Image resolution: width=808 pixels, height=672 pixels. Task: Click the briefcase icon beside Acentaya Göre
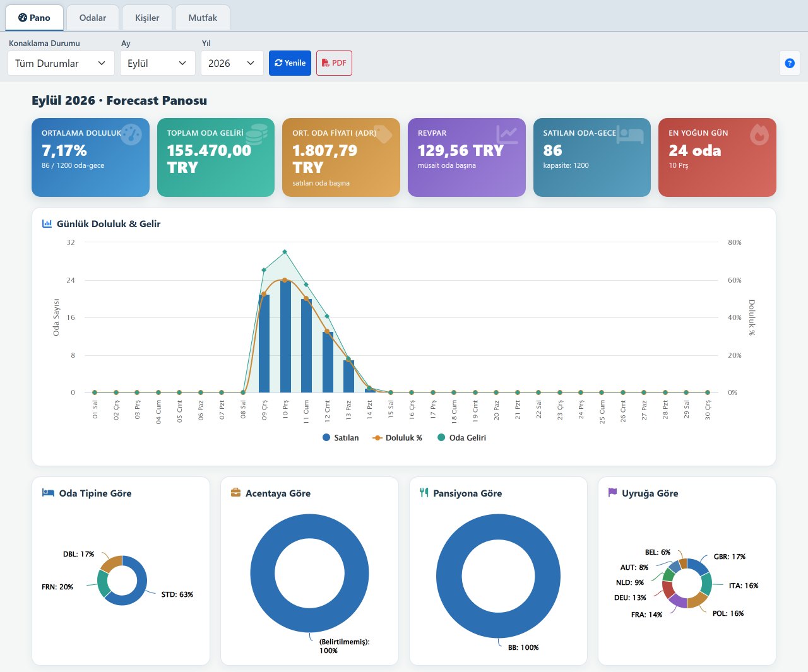[x=235, y=493]
